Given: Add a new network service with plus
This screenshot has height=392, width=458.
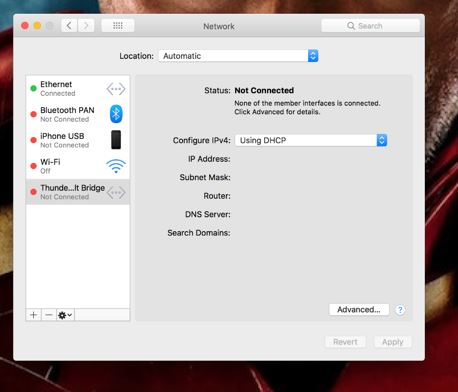Looking at the screenshot, I should (x=33, y=315).
